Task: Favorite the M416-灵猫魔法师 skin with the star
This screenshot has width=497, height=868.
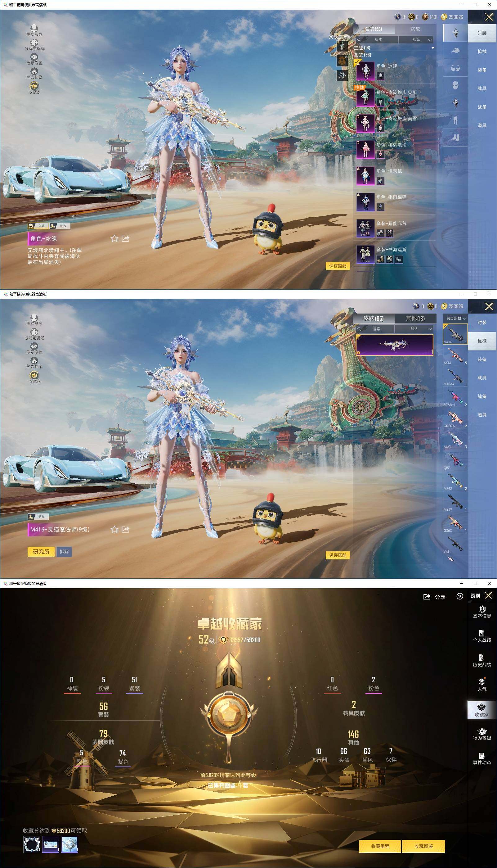Action: coord(114,529)
